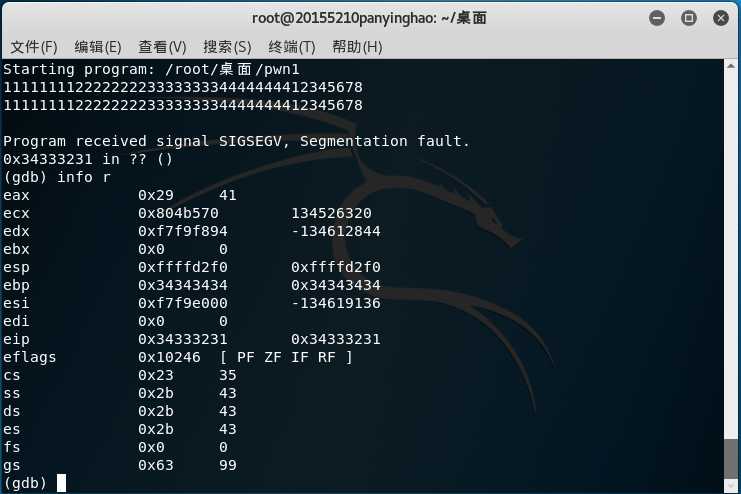Click the eflags value 0x10246
The width and height of the screenshot is (741, 494).
[169, 357]
